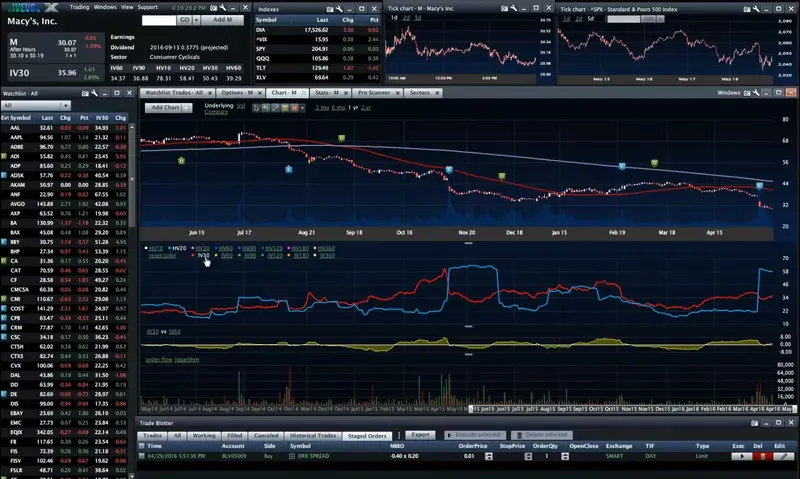Click the Watchlist panel camera snapshot icon

(85, 93)
